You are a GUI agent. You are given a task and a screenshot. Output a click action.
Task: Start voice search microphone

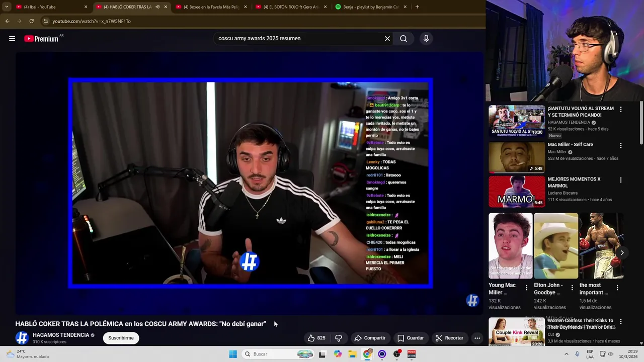coord(426,39)
